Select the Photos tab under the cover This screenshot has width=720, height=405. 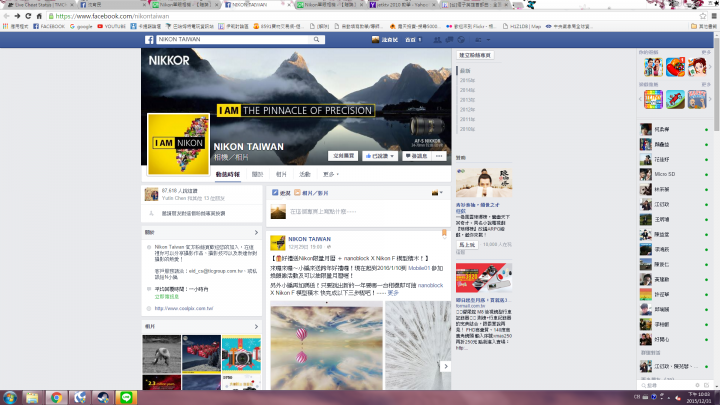click(x=281, y=174)
